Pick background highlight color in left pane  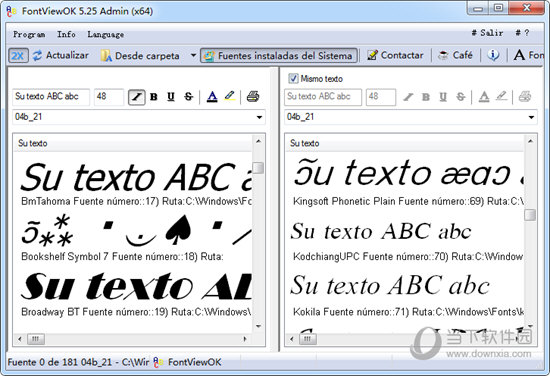(229, 96)
